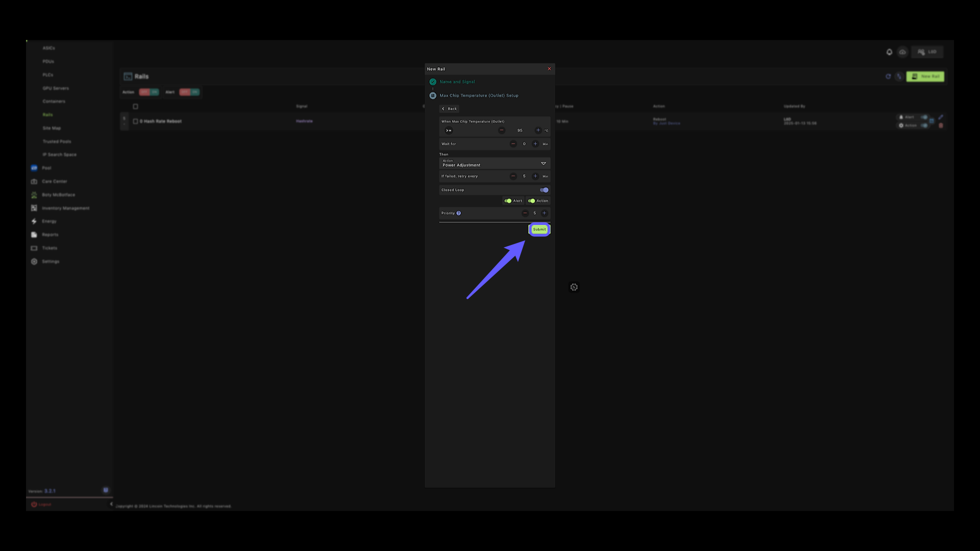Viewport: 980px width, 551px height.
Task: Open Containers in the sidebar
Action: pyautogui.click(x=54, y=102)
